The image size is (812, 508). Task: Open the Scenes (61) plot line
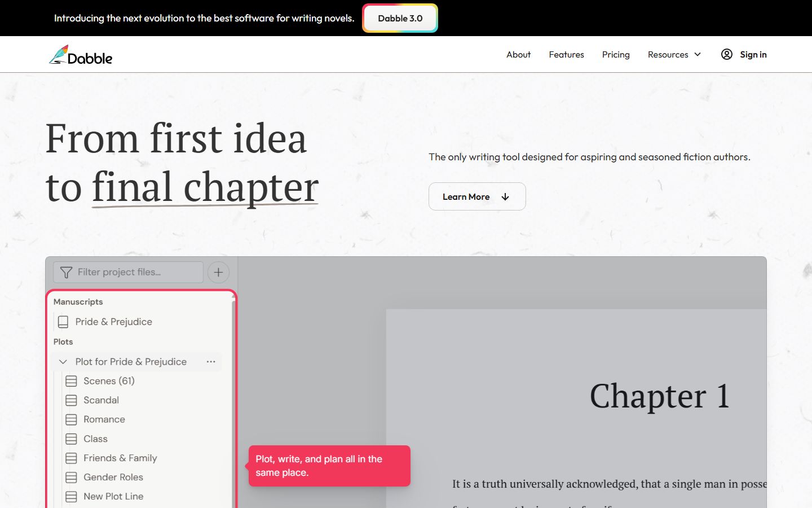pos(109,381)
